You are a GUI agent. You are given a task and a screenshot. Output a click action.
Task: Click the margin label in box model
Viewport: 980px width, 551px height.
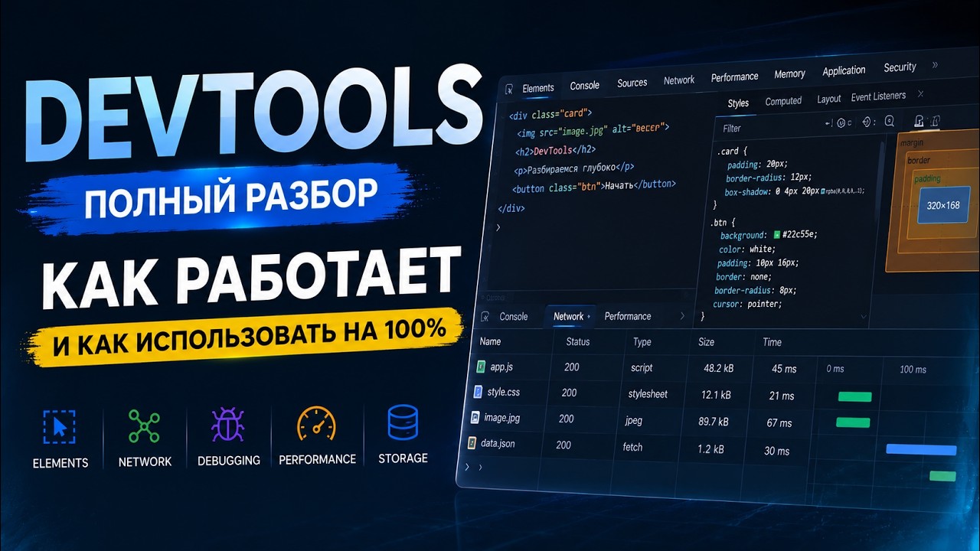click(911, 143)
